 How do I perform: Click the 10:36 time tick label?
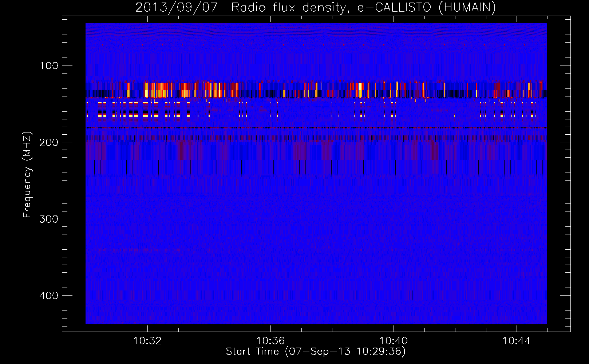coord(270,341)
